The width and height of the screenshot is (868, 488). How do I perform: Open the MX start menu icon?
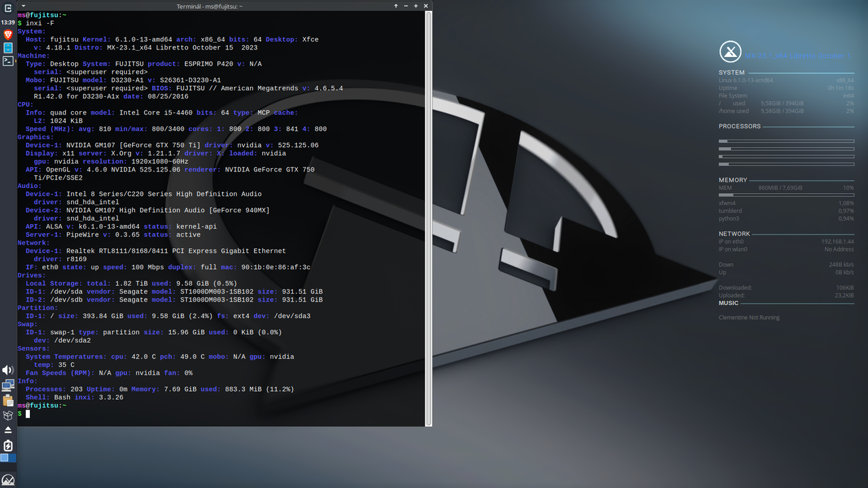point(8,480)
